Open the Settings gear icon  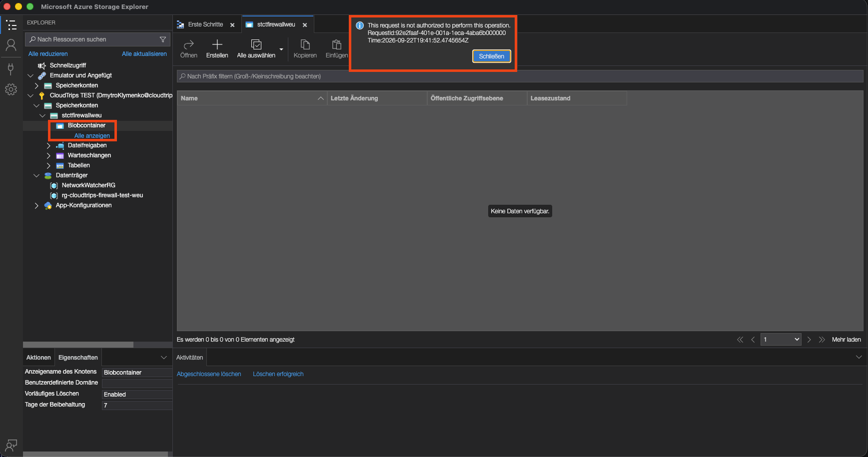(11, 89)
